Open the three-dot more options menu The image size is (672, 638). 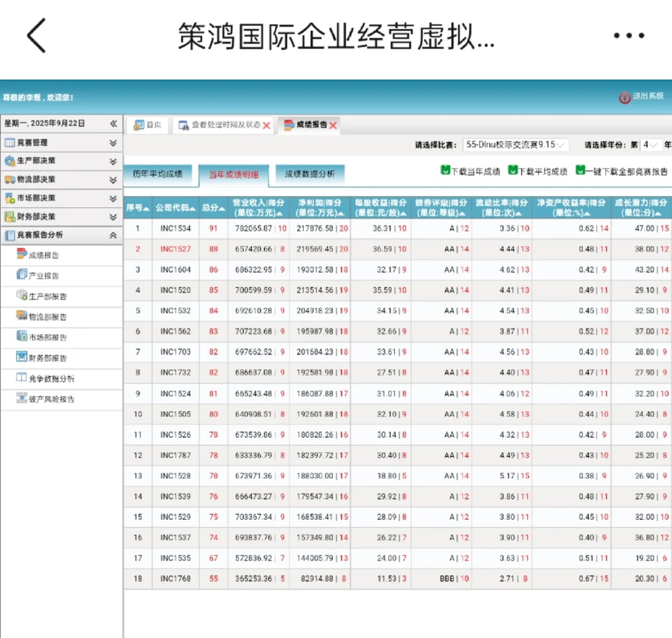click(x=629, y=35)
